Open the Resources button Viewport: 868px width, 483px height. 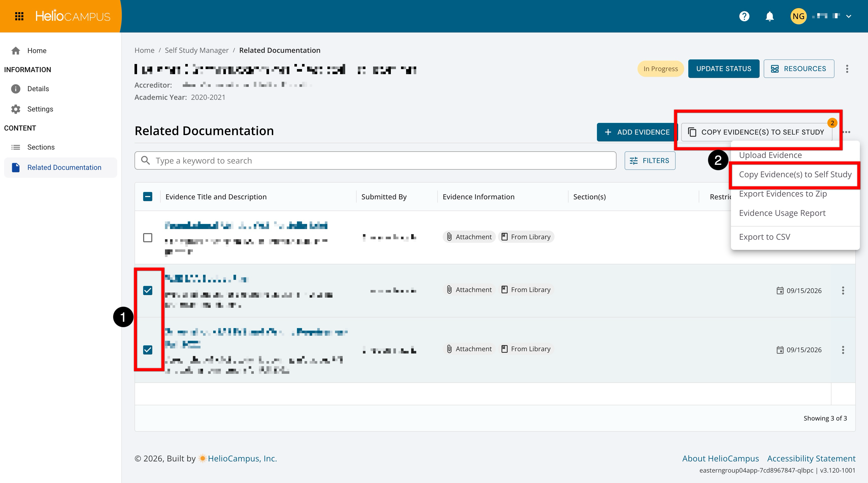(x=799, y=69)
